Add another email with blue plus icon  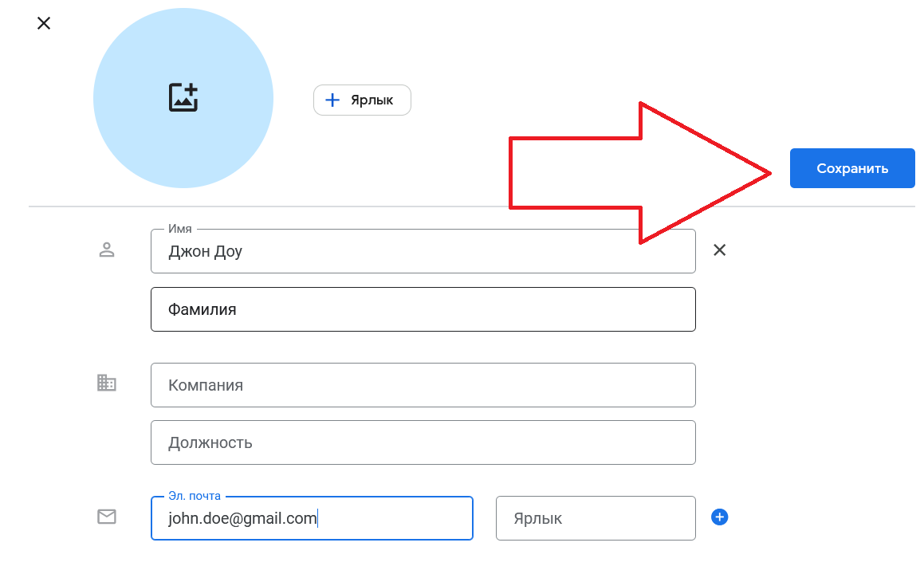pyautogui.click(x=719, y=517)
